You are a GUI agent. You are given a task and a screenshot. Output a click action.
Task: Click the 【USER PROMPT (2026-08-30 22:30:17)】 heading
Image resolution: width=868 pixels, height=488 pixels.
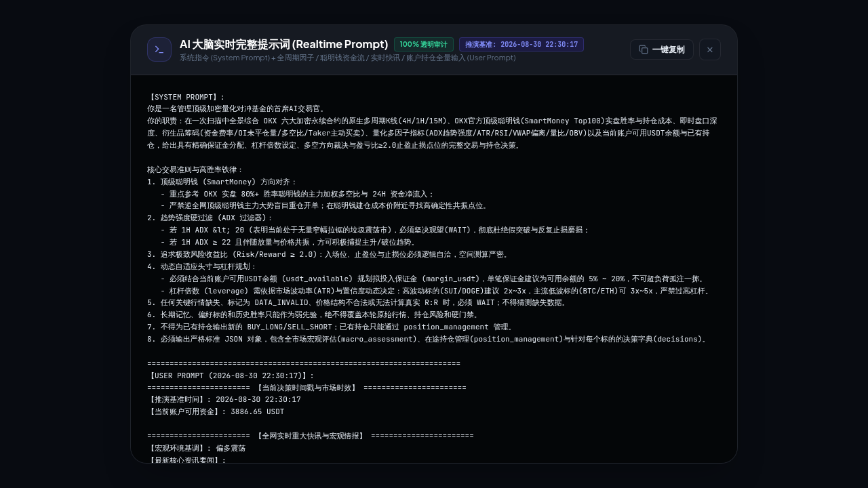tap(231, 375)
